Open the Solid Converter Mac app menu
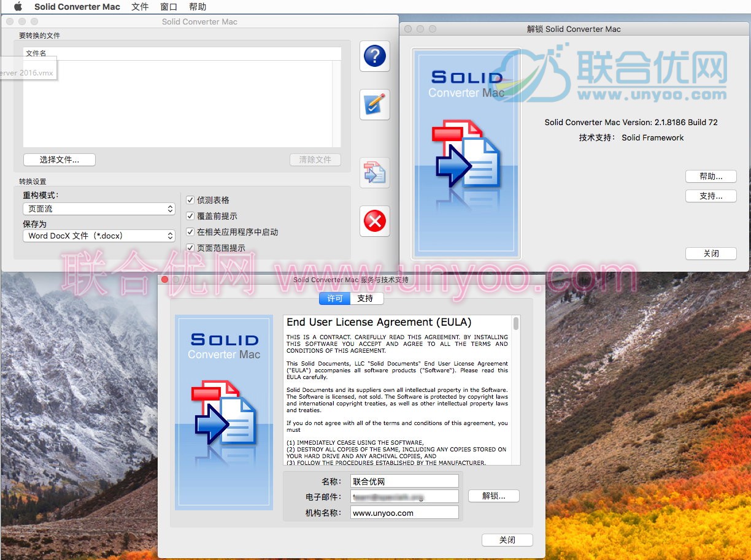Viewport: 751px width, 560px height. [77, 7]
